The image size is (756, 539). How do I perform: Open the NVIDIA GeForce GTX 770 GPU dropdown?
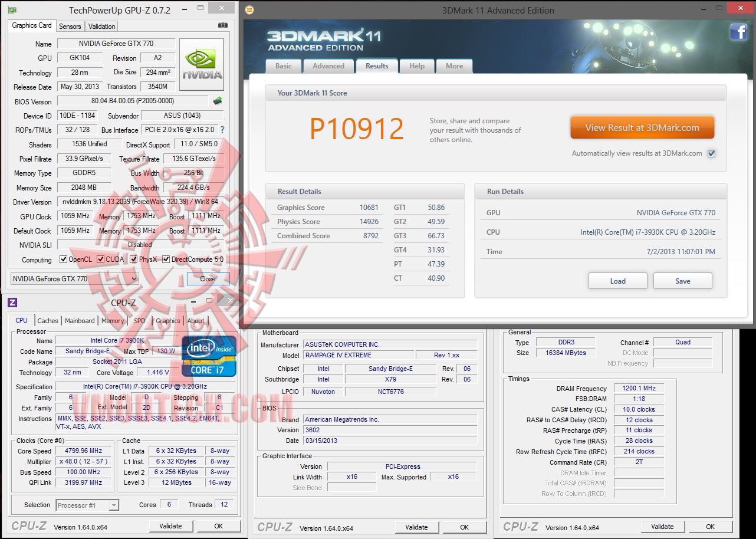[x=74, y=279]
